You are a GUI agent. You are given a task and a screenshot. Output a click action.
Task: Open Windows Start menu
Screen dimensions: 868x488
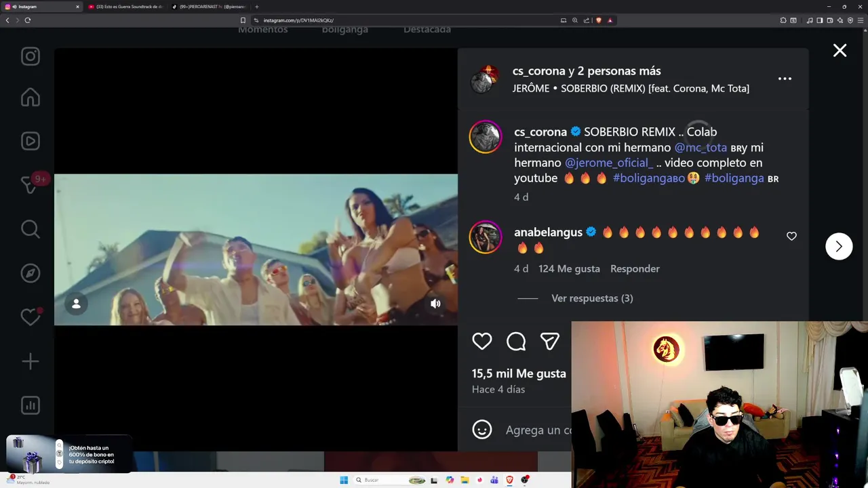(x=344, y=480)
